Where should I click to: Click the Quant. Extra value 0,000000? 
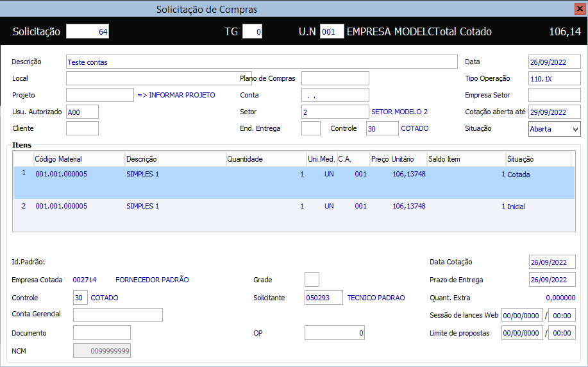pyautogui.click(x=560, y=298)
